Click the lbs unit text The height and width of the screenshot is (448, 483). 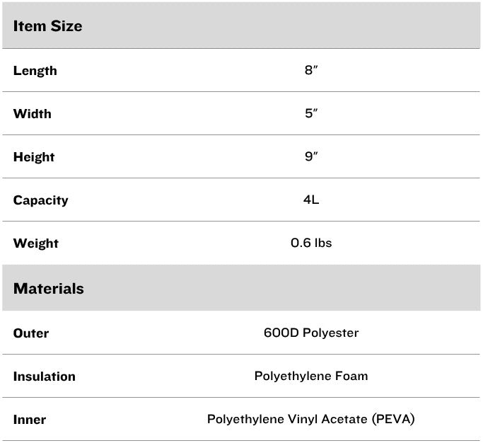322,243
